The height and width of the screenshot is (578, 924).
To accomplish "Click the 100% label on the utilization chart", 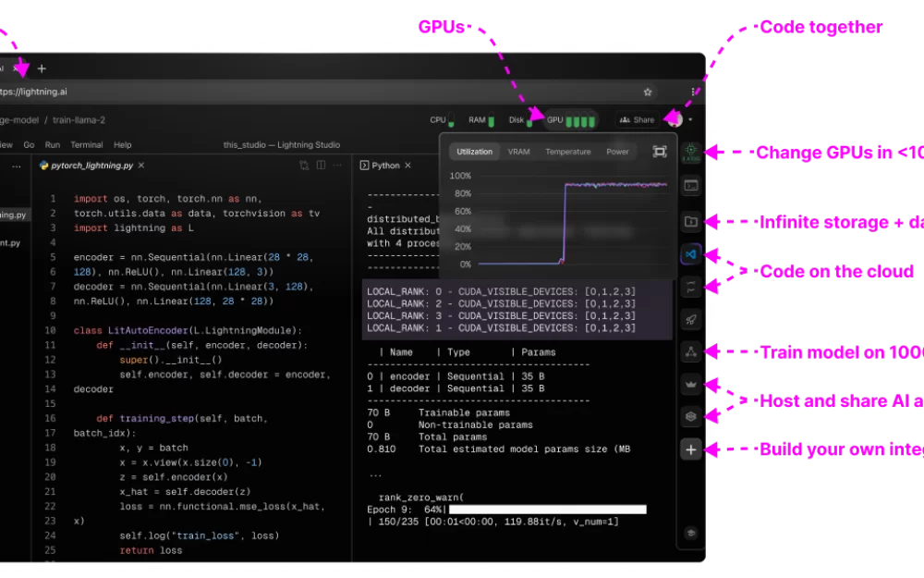I will tap(460, 176).
